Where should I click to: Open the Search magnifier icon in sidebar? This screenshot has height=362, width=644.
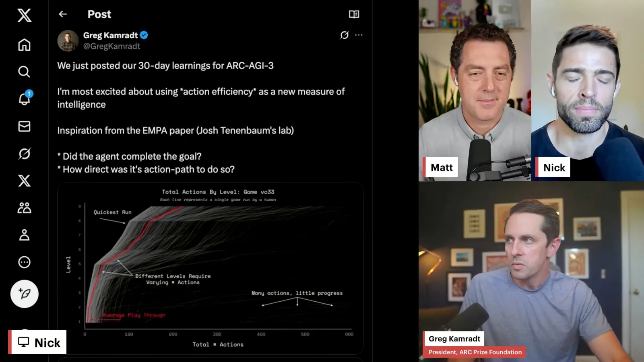pos(24,72)
